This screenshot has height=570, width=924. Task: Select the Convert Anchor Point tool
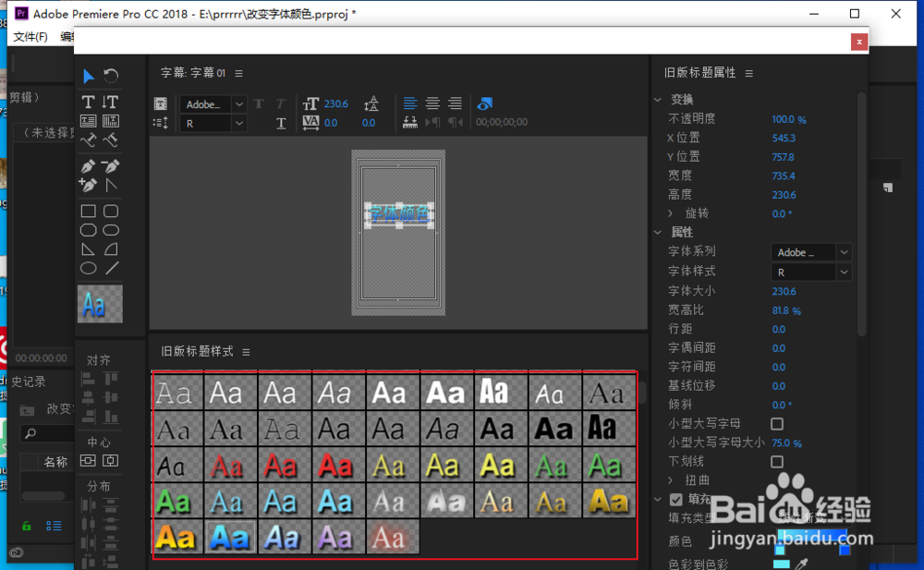click(110, 185)
